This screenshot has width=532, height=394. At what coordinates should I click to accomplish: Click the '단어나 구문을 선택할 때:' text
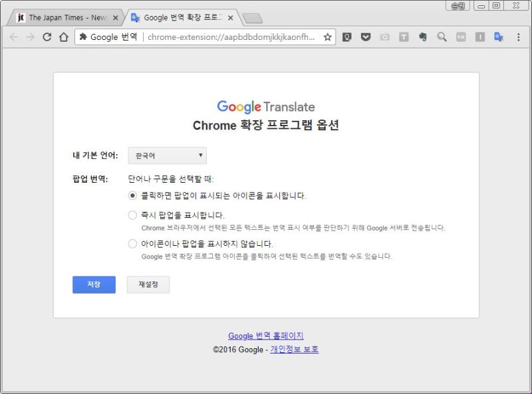pyautogui.click(x=171, y=179)
